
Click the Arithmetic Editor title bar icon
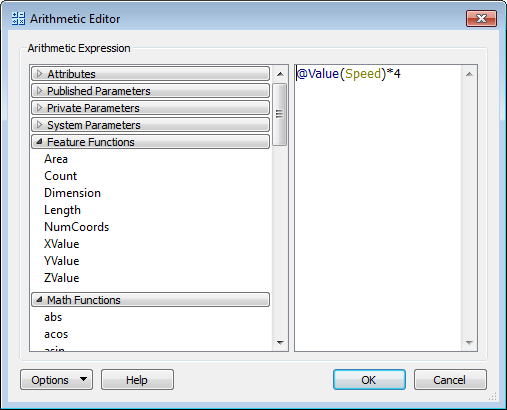click(18, 19)
